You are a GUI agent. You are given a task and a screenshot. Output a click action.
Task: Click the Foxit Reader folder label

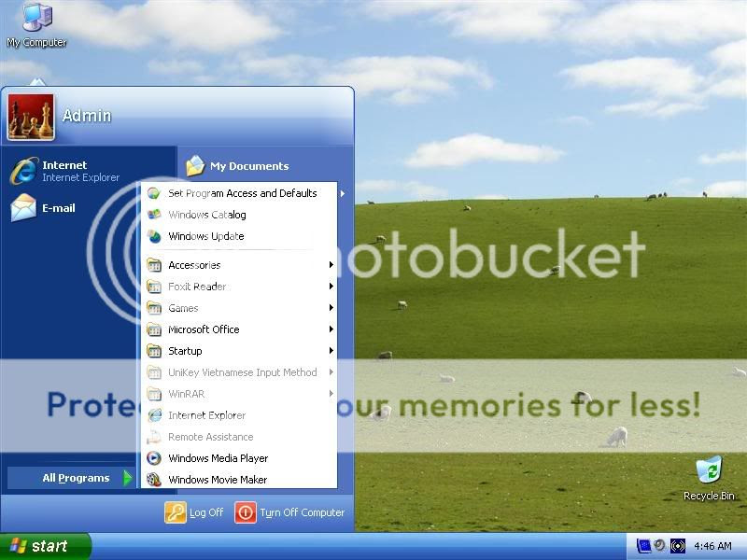pos(197,287)
